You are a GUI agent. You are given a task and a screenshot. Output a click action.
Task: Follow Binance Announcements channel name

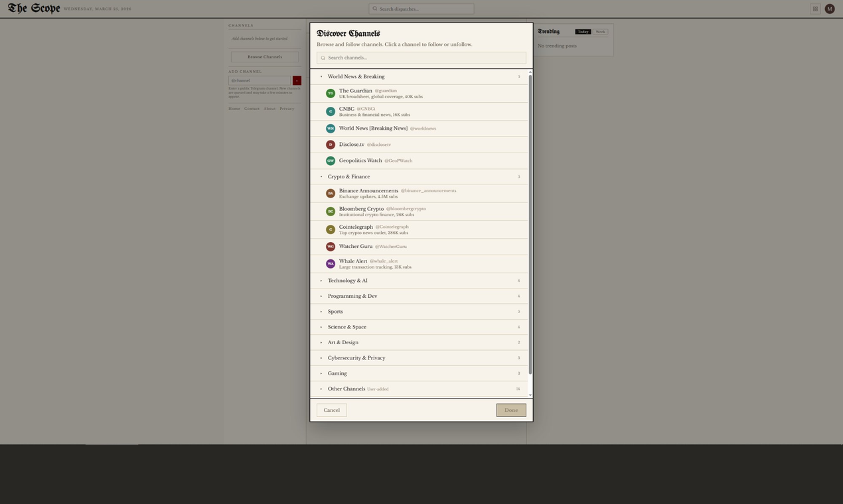pyautogui.click(x=368, y=191)
